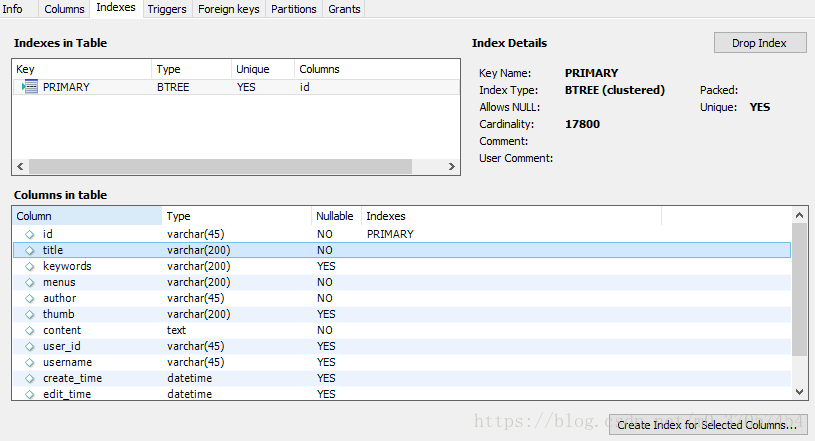The height and width of the screenshot is (441, 815).
Task: Open the Columns tab
Action: [64, 9]
